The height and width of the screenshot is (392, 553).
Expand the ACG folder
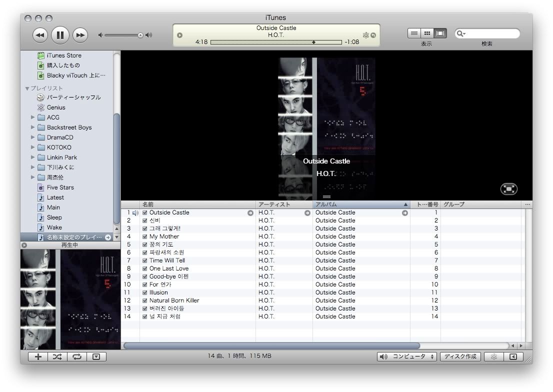33,117
